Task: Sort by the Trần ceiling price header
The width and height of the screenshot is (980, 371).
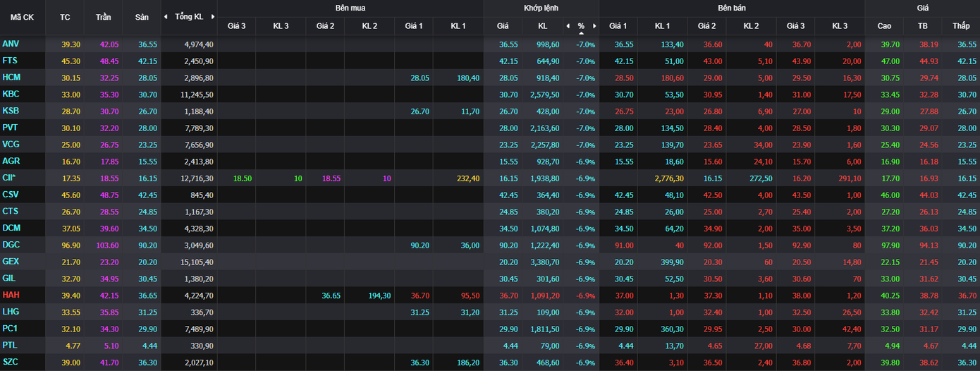Action: (x=103, y=16)
